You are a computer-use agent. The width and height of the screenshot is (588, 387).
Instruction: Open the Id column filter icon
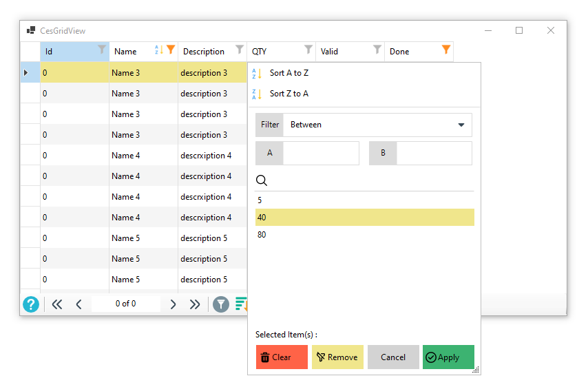pyautogui.click(x=102, y=50)
